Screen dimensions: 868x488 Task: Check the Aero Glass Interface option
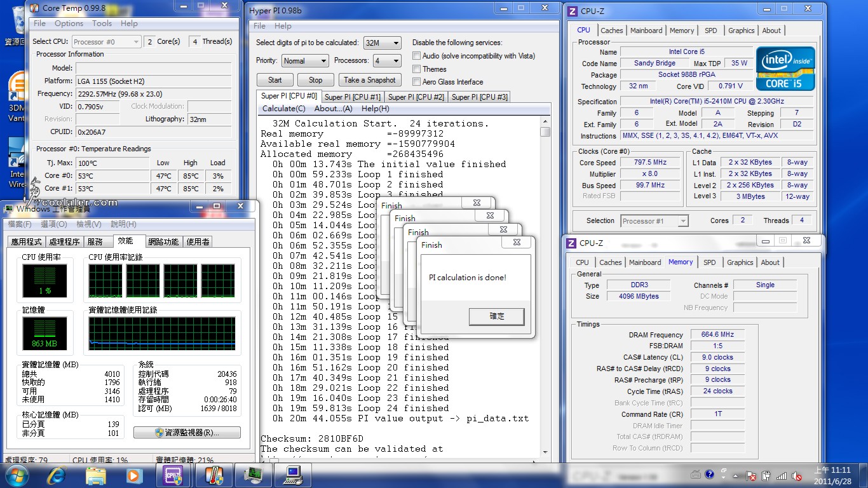[x=417, y=81]
